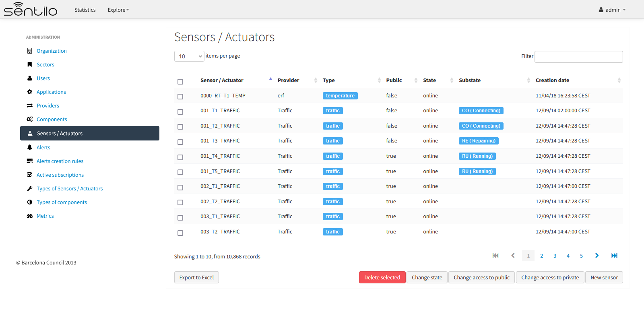644x322 pixels.
Task: Click the Users person icon
Action: tap(29, 78)
